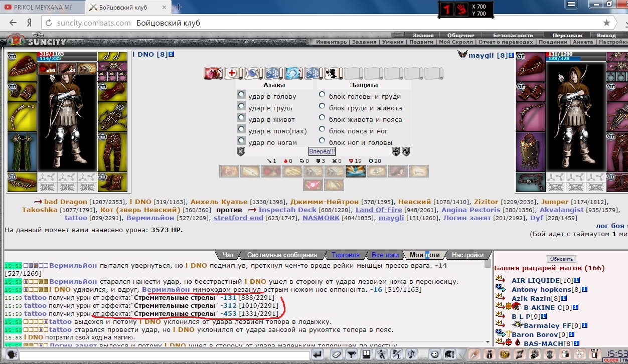The image size is (628, 364).
Task: Activate the blue orb scroll
Action: point(253,73)
